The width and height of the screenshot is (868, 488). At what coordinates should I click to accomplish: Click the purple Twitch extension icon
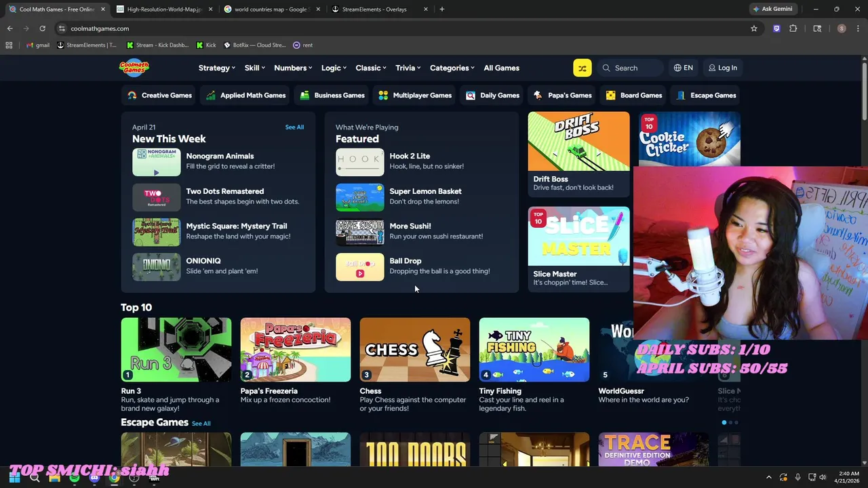[x=776, y=28]
